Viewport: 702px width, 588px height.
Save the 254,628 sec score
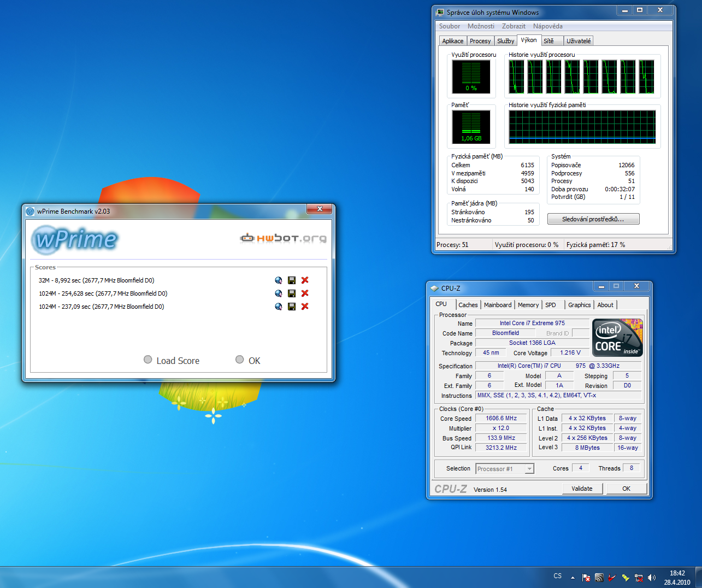pos(292,293)
